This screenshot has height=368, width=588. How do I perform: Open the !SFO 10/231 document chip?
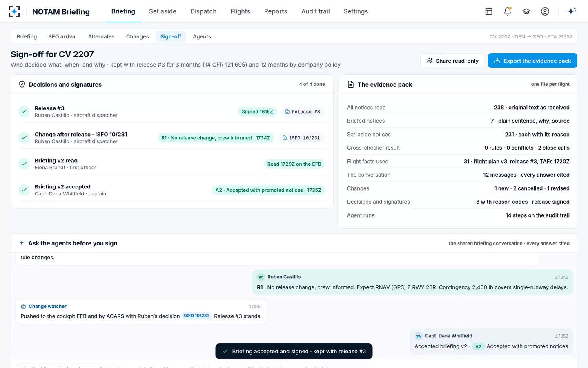click(301, 138)
